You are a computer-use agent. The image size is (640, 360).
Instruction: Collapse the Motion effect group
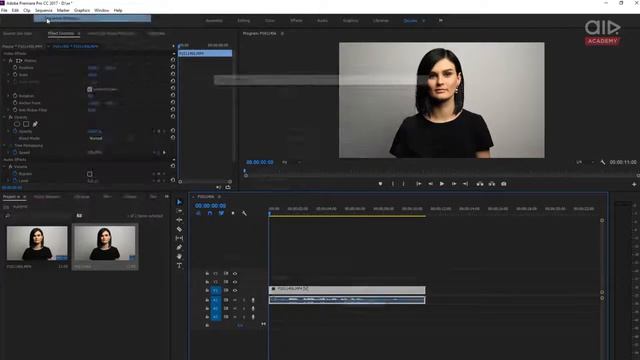point(5,60)
